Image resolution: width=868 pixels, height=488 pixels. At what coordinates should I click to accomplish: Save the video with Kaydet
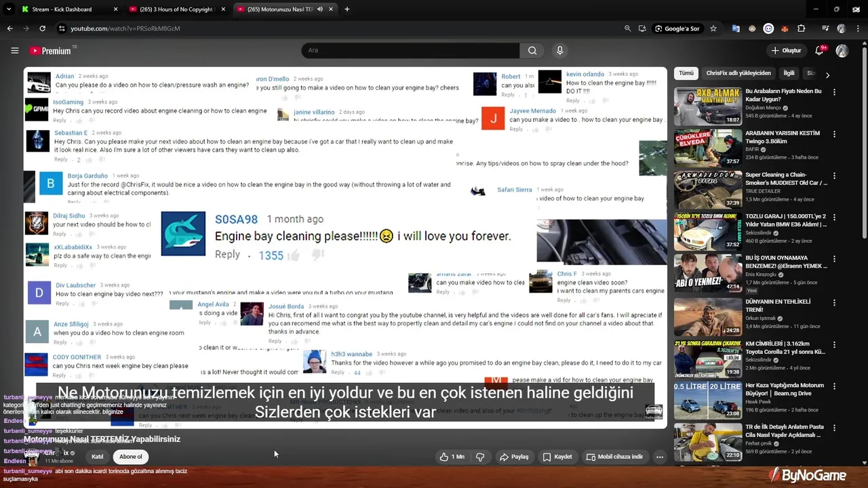(x=557, y=457)
